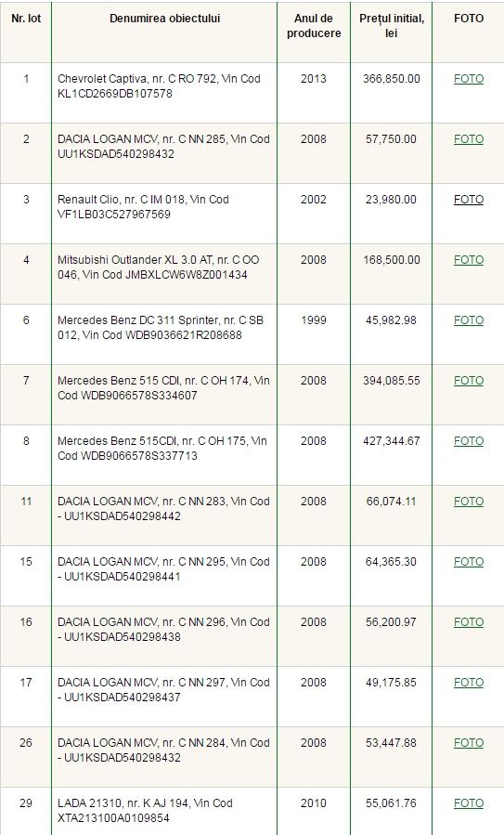Open FOTO link for lot 15 Dacia Logan

point(469,561)
